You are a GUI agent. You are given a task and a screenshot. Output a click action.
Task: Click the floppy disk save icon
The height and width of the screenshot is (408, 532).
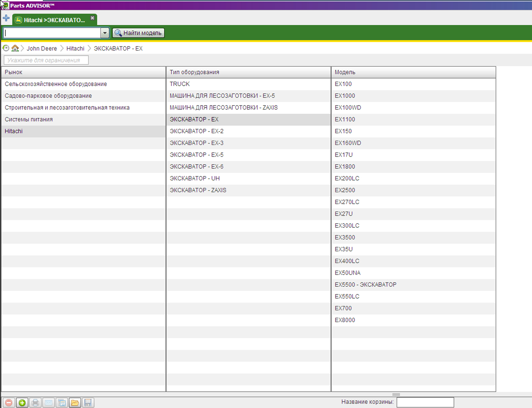click(88, 403)
